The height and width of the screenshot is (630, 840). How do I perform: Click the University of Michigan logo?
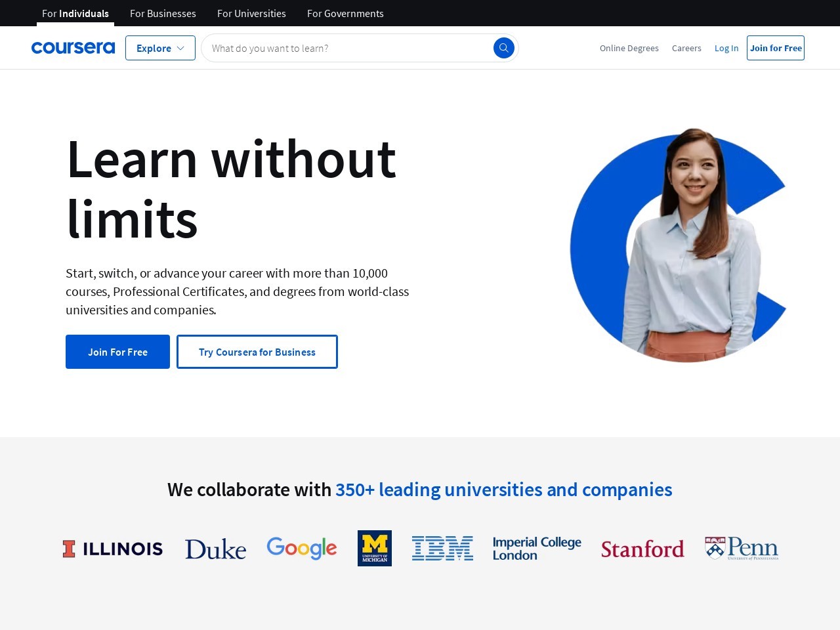pyautogui.click(x=375, y=548)
